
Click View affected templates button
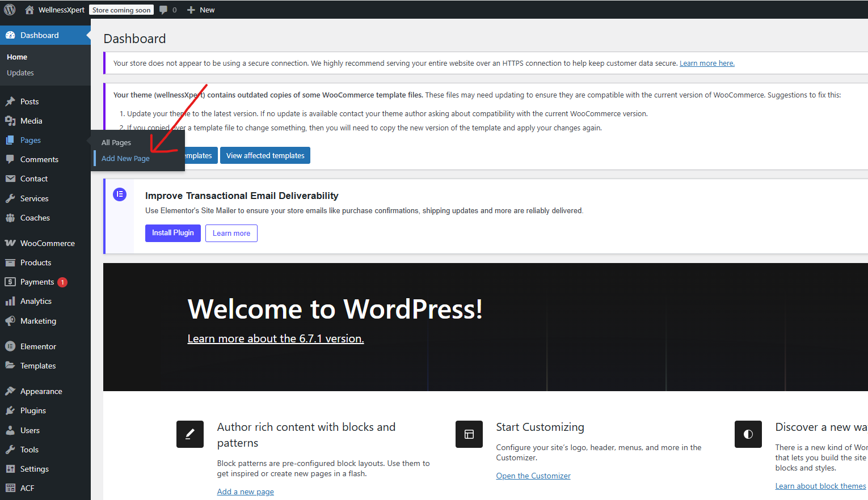tap(265, 155)
